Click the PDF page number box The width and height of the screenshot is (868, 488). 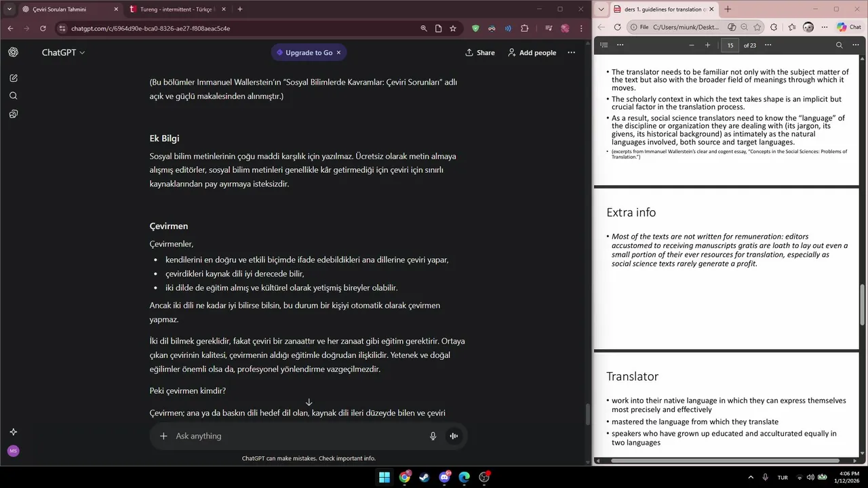pyautogui.click(x=730, y=45)
